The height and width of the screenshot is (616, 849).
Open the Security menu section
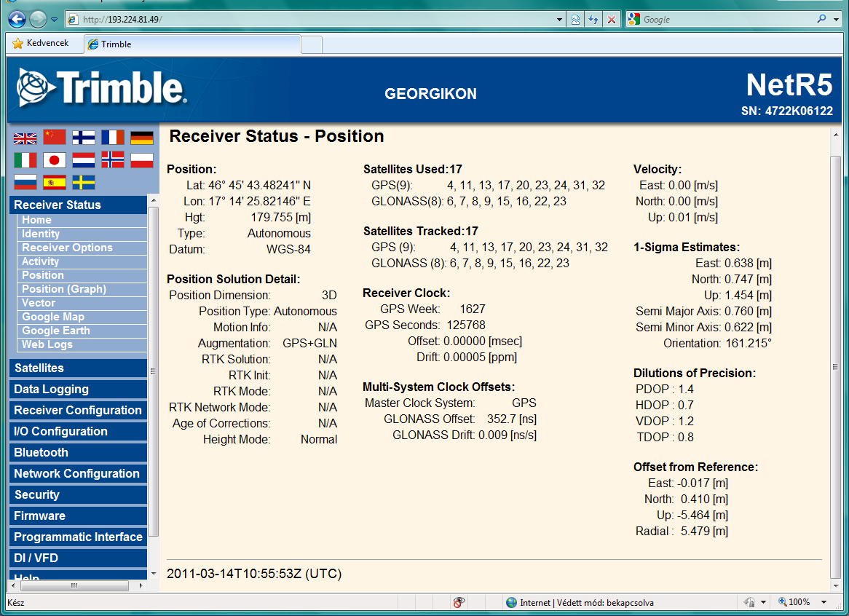(78, 494)
